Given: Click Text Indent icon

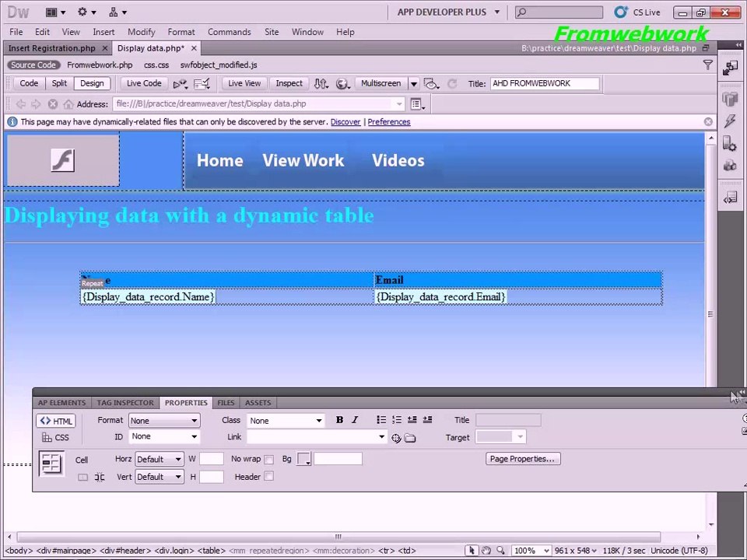Looking at the screenshot, I should coord(427,420).
